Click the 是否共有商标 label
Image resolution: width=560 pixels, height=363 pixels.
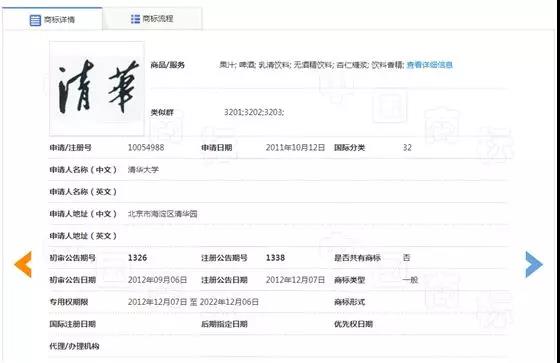pyautogui.click(x=357, y=258)
